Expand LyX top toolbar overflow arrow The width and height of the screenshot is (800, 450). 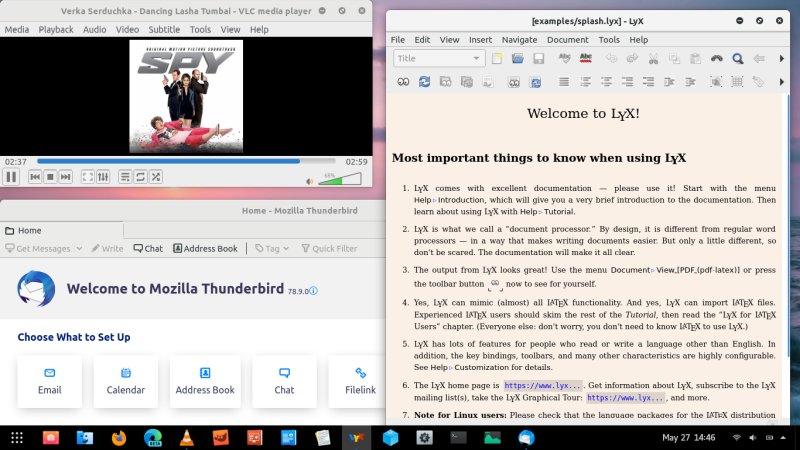pos(783,58)
